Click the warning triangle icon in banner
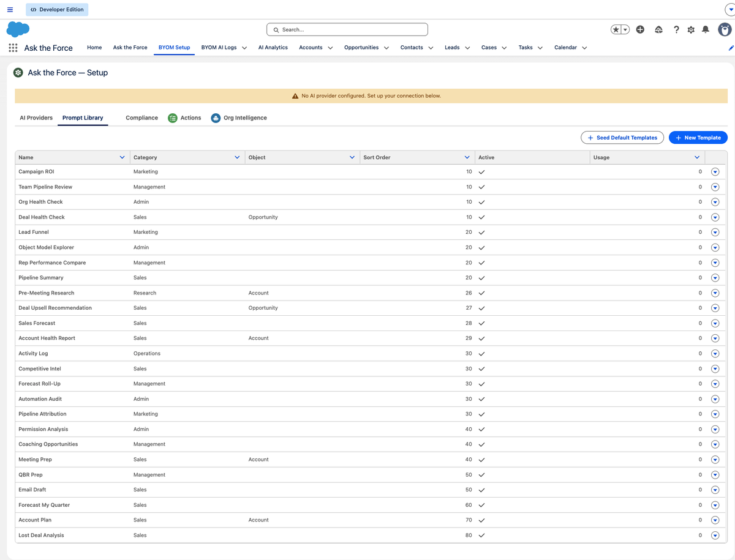The image size is (735, 560). point(296,96)
